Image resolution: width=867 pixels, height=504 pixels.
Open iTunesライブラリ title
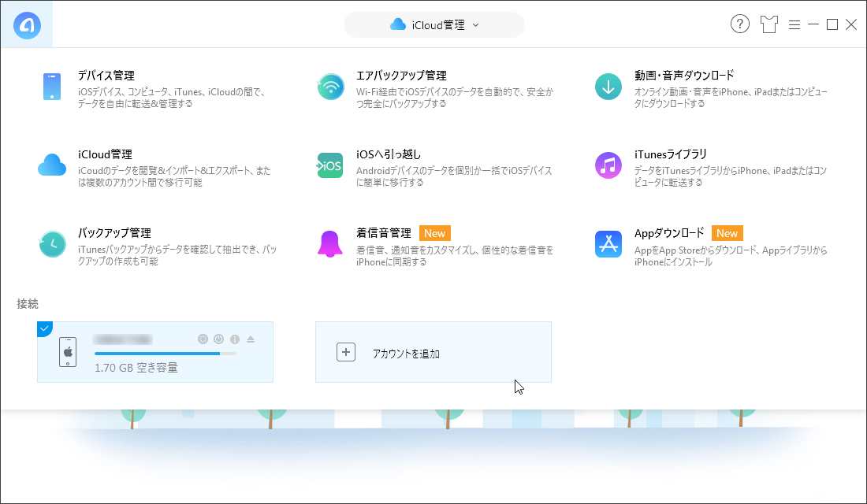pyautogui.click(x=671, y=154)
